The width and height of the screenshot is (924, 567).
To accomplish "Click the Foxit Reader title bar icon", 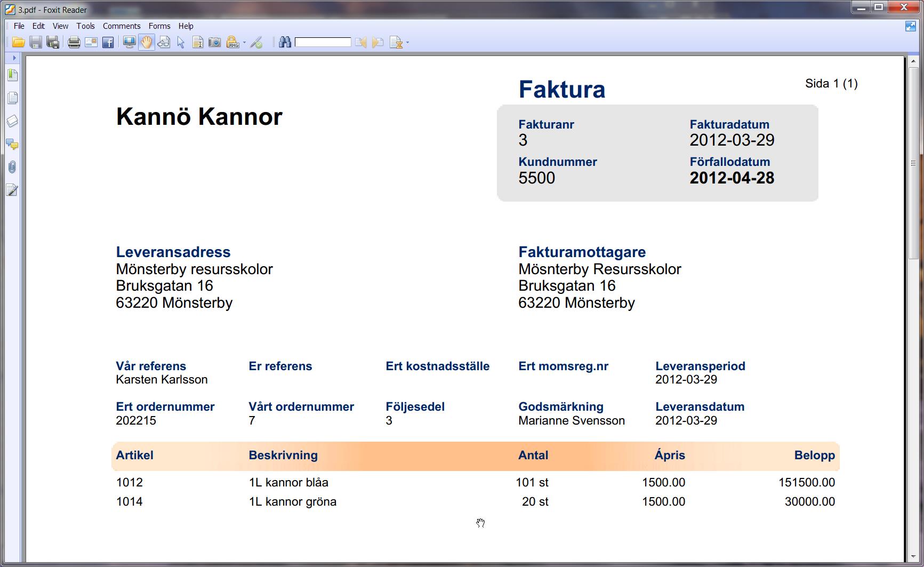I will click(x=10, y=9).
